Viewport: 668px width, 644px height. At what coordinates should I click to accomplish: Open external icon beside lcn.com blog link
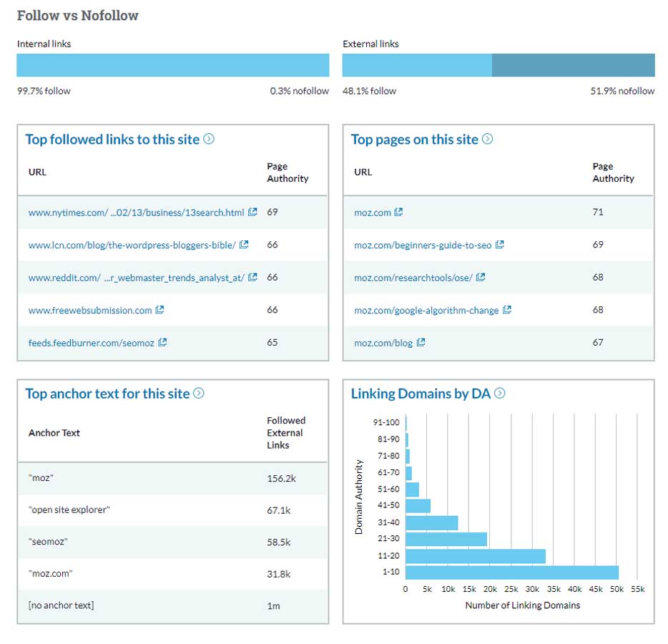[244, 245]
